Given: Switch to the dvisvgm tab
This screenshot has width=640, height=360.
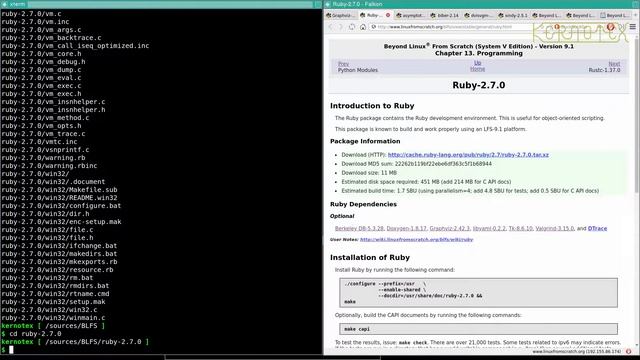Looking at the screenshot, I should 479,15.
